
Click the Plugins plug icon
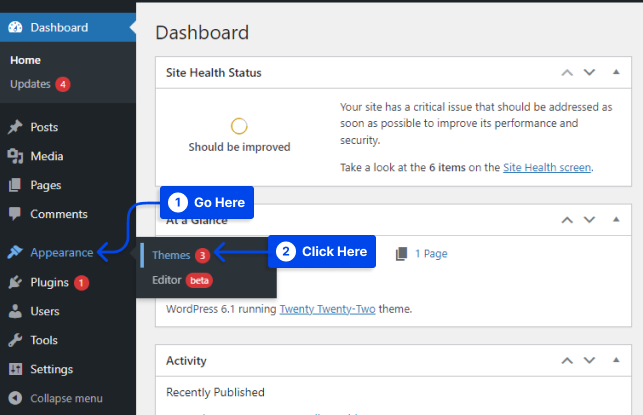[15, 282]
